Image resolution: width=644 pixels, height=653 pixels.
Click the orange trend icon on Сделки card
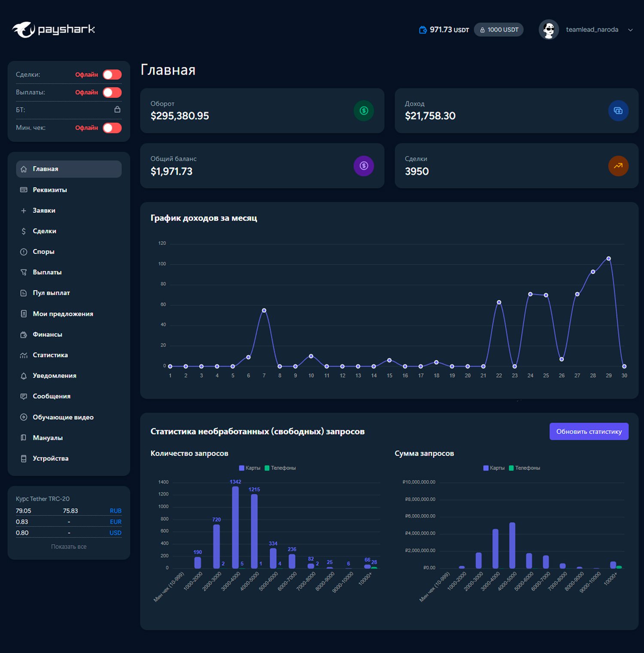pos(618,166)
